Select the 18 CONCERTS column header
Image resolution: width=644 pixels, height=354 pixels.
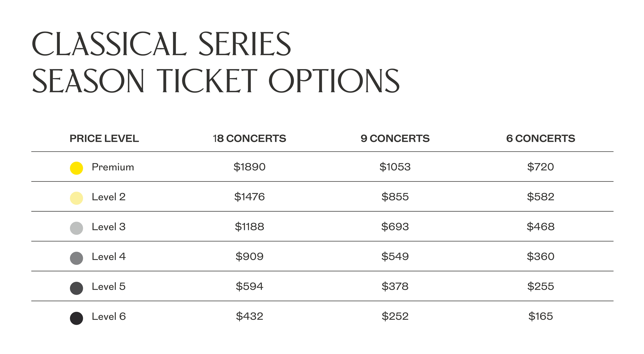point(249,139)
